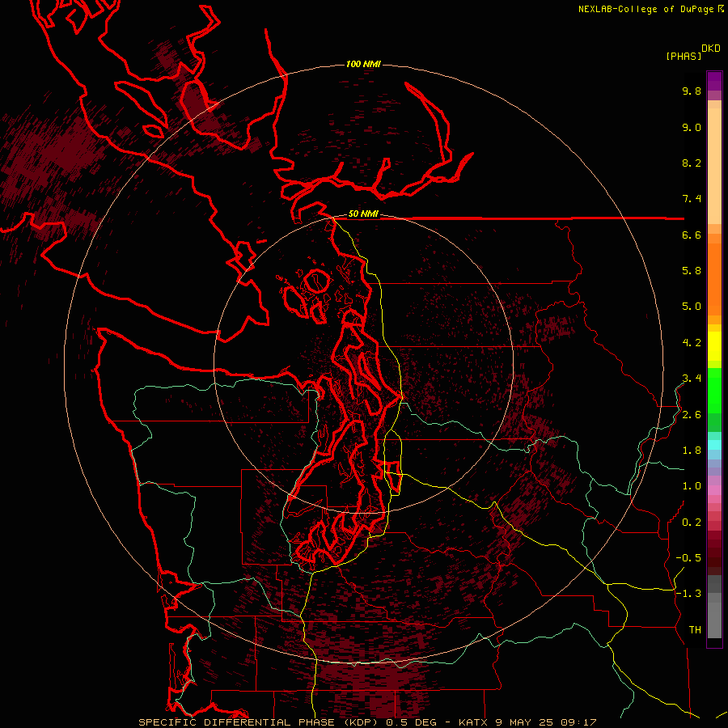Click the 2.6 legend value
Screen dimensions: 728x728
692,415
